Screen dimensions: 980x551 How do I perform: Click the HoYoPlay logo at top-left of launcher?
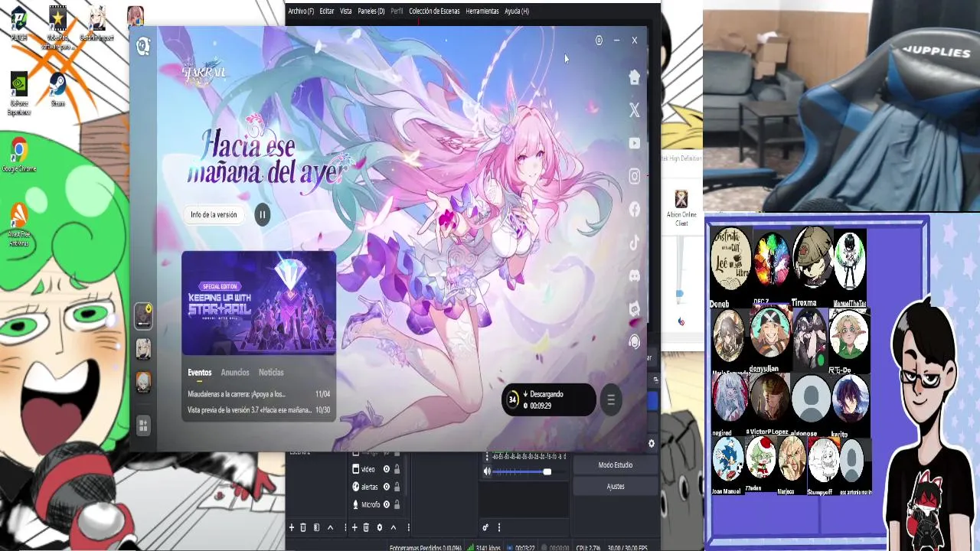[142, 46]
